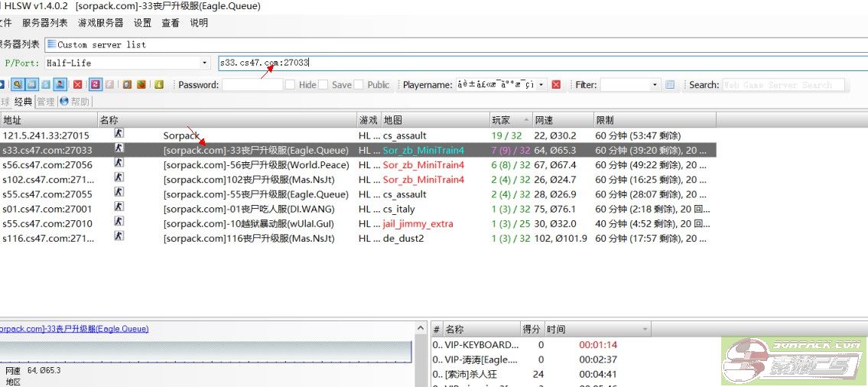Click game icon in the 102丧尸升级服 row

pyautogui.click(x=119, y=177)
